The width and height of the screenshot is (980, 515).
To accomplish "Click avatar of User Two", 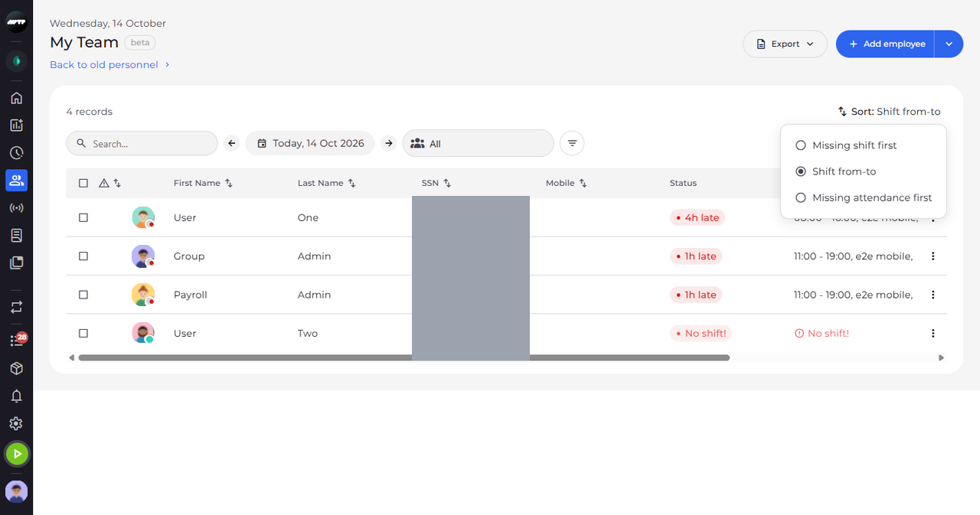I will pos(142,333).
